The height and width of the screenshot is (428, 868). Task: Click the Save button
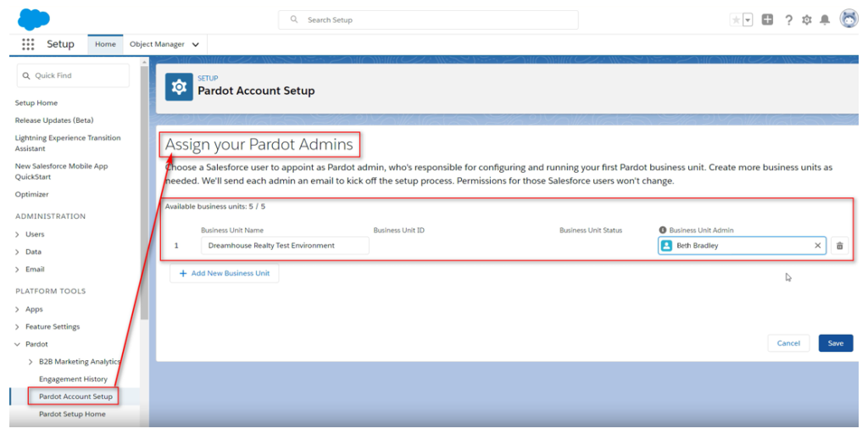point(835,343)
